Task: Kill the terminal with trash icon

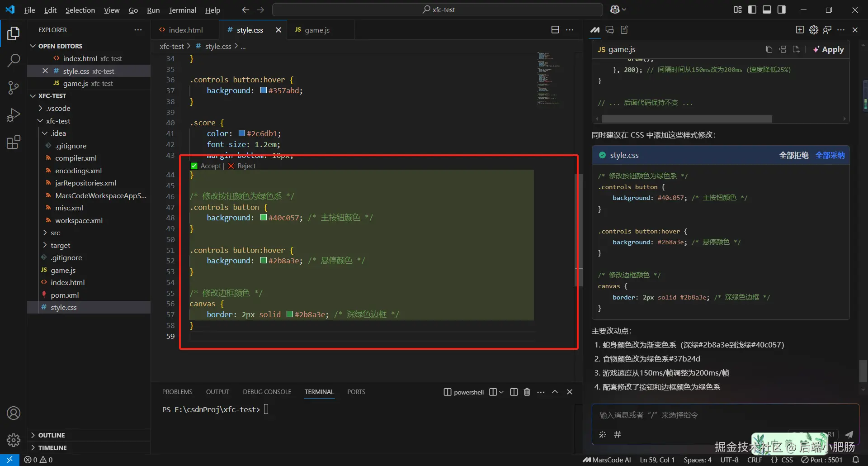Action: (527, 392)
